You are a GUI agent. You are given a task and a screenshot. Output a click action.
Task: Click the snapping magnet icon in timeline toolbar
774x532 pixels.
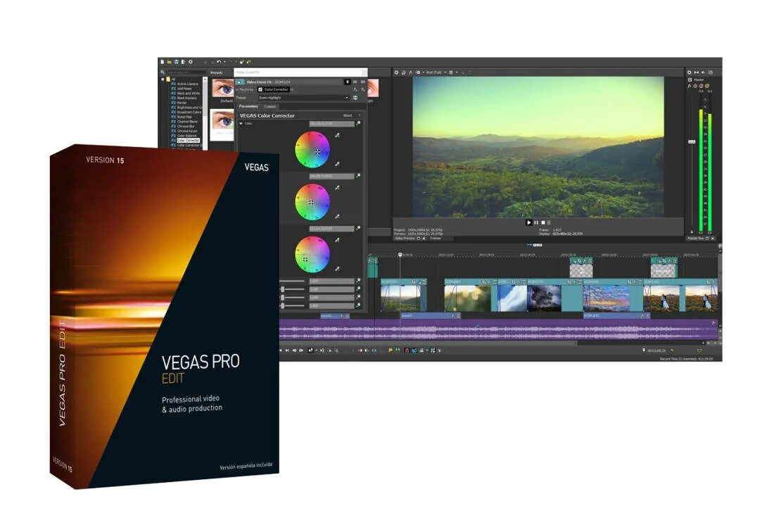[407, 350]
